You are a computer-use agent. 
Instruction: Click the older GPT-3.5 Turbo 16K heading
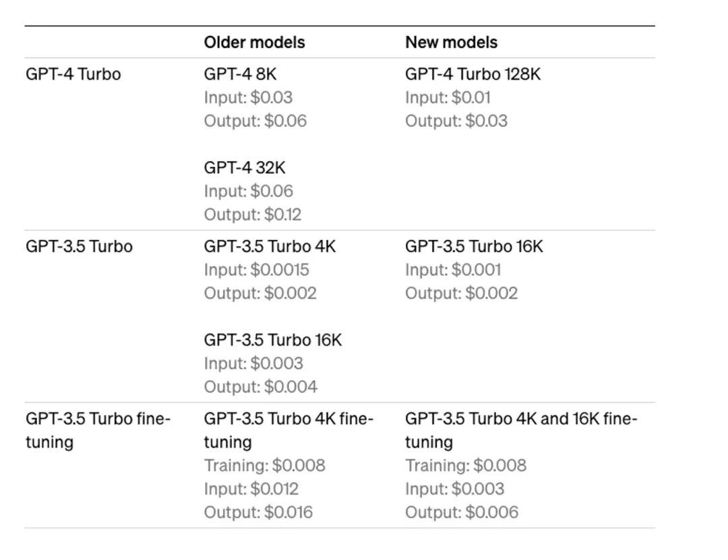click(273, 340)
